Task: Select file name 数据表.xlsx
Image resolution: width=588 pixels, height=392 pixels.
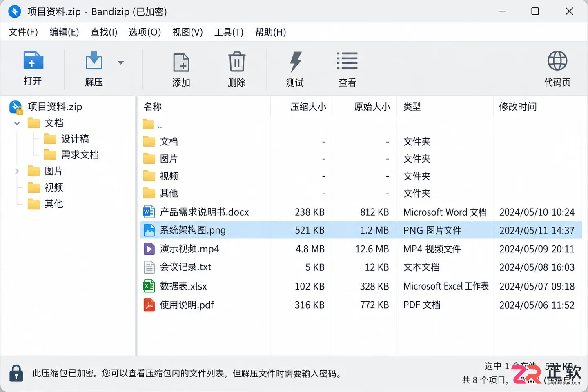Action: click(x=183, y=286)
